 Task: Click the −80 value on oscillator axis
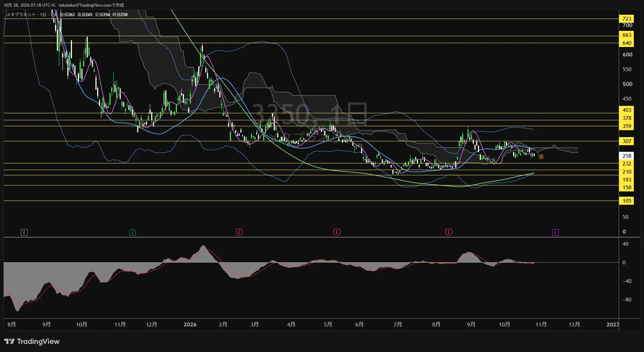tap(627, 300)
